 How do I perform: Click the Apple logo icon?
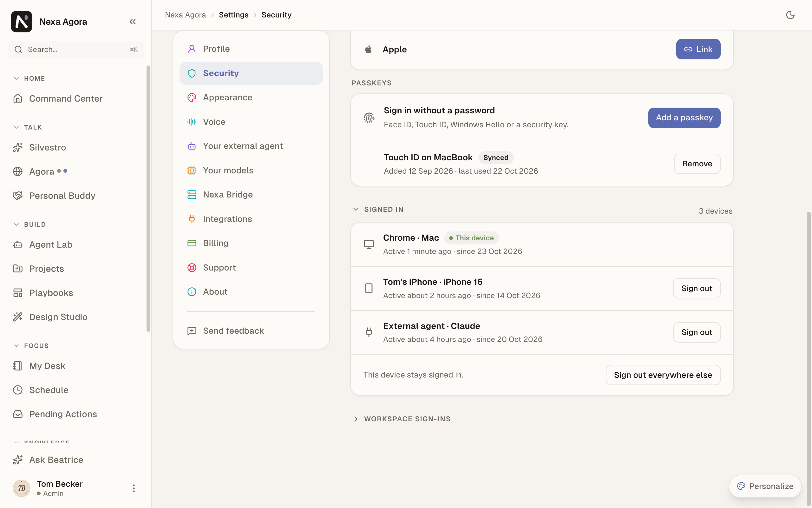(x=369, y=50)
